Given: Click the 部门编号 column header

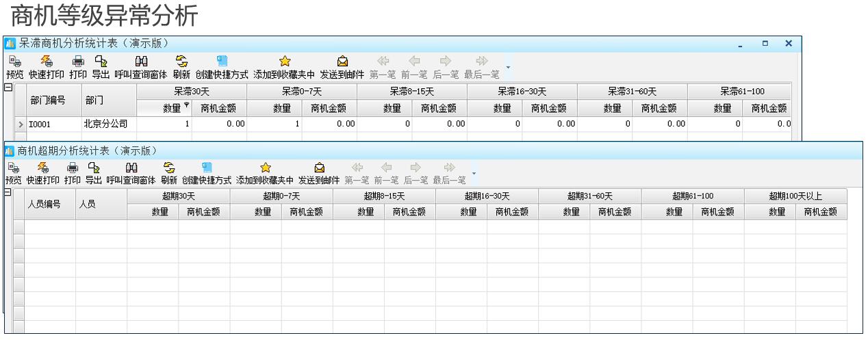Looking at the screenshot, I should point(48,100).
